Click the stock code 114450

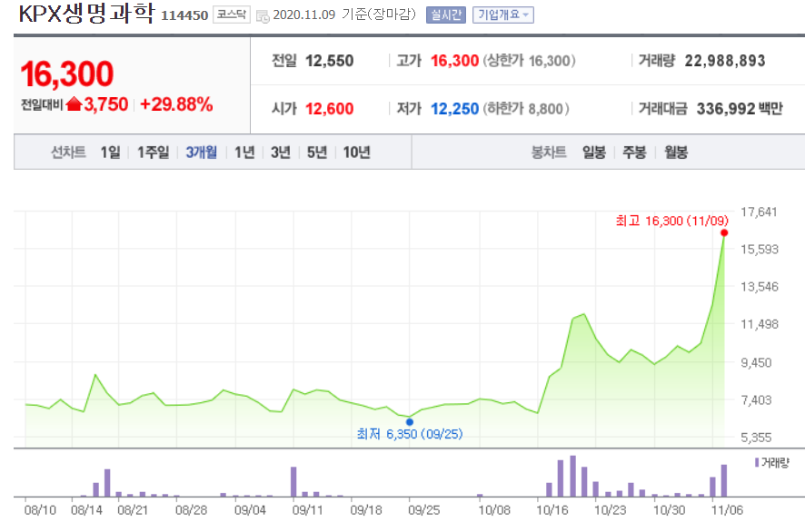coord(184,16)
